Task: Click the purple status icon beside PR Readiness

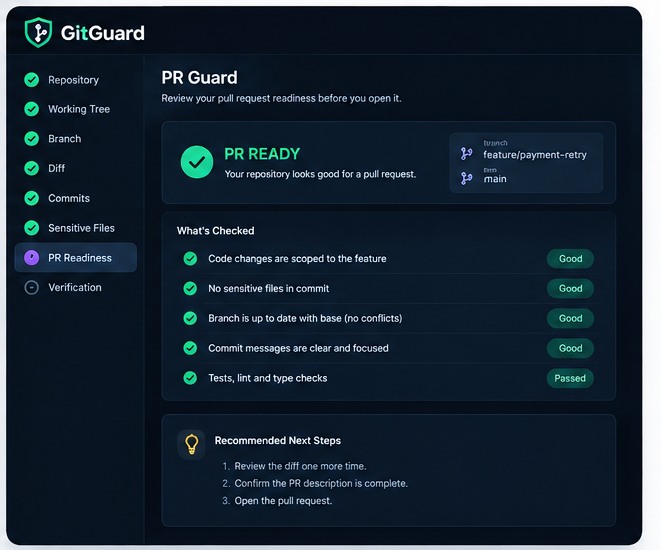Action: tap(32, 258)
